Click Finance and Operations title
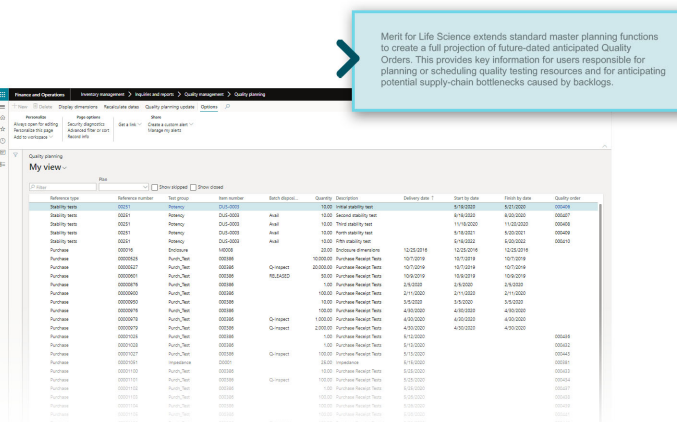677x422 pixels. coord(40,95)
